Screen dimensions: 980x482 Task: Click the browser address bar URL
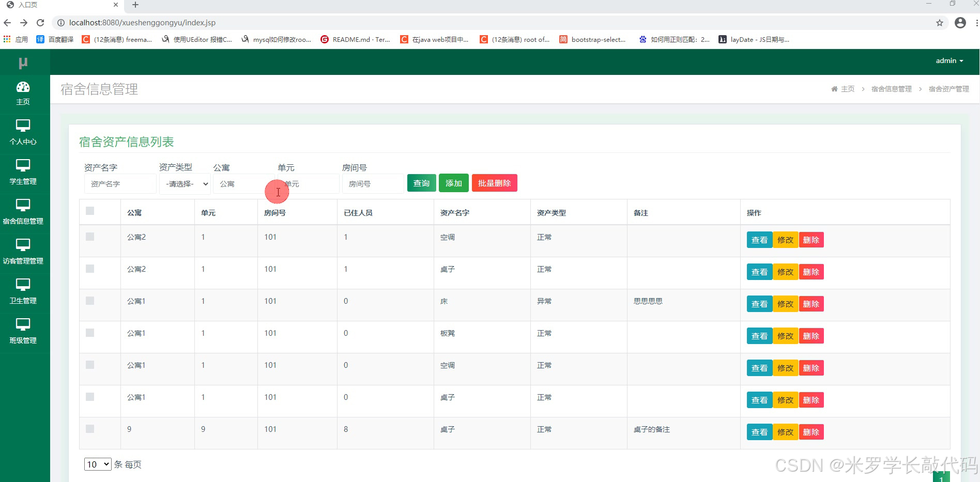(x=142, y=23)
